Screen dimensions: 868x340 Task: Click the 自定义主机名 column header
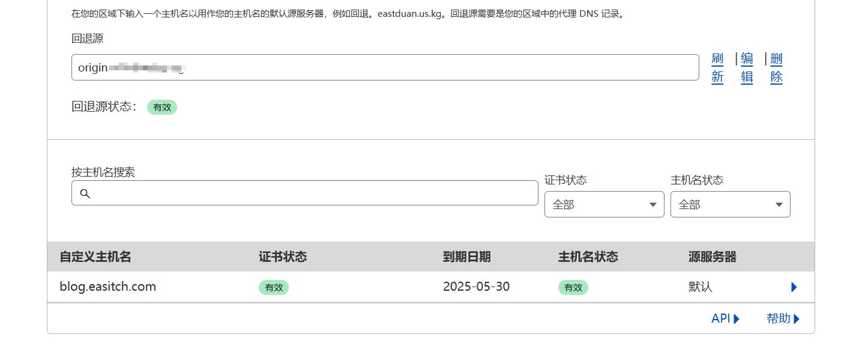[x=95, y=257]
